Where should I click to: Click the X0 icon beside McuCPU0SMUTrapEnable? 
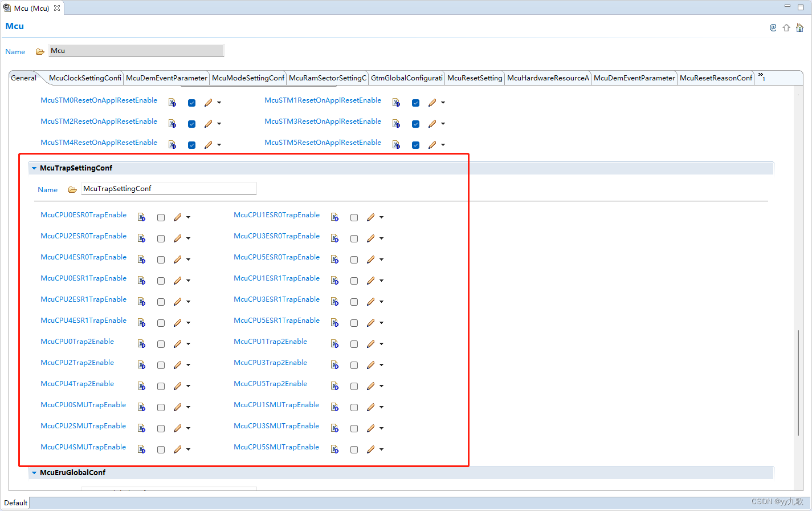coord(141,407)
